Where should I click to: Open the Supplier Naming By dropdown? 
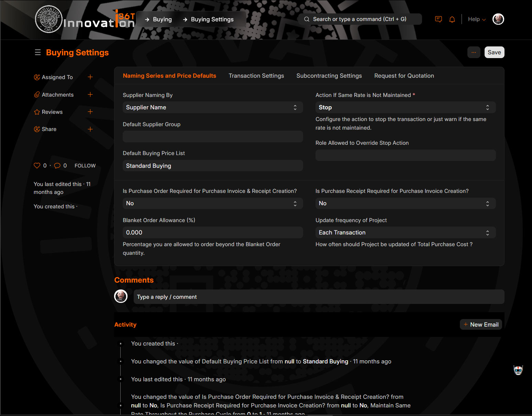212,107
